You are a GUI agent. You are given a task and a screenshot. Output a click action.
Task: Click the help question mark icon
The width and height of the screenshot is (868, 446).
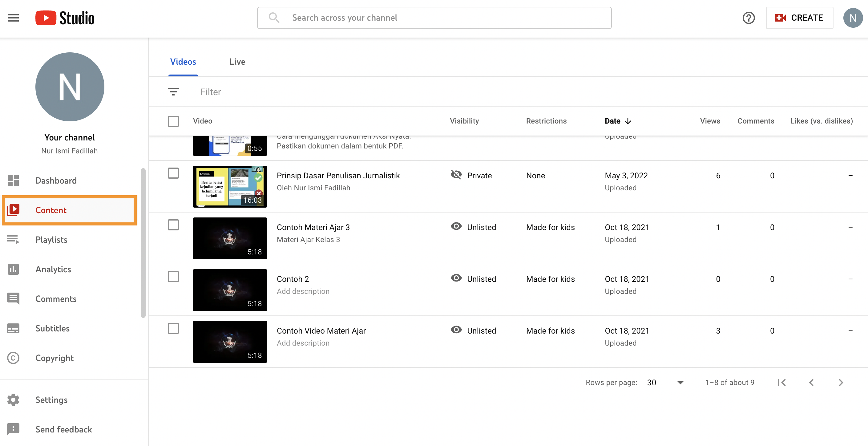[749, 18]
